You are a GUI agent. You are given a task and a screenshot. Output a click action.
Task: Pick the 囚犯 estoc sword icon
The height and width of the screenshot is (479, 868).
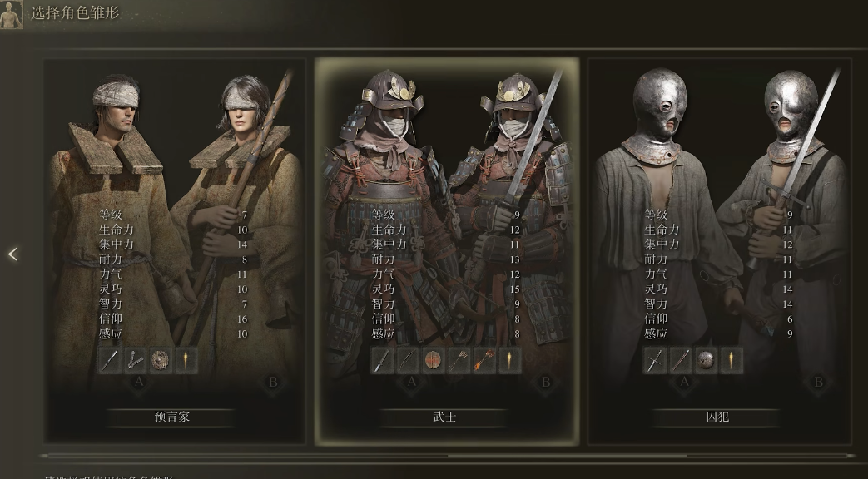[x=654, y=361]
